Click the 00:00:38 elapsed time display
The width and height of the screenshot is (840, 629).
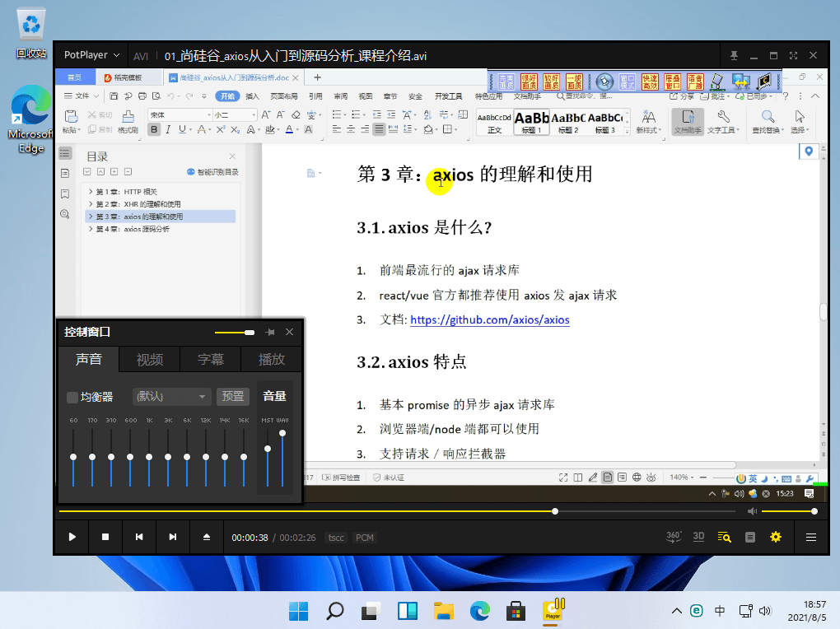(250, 538)
